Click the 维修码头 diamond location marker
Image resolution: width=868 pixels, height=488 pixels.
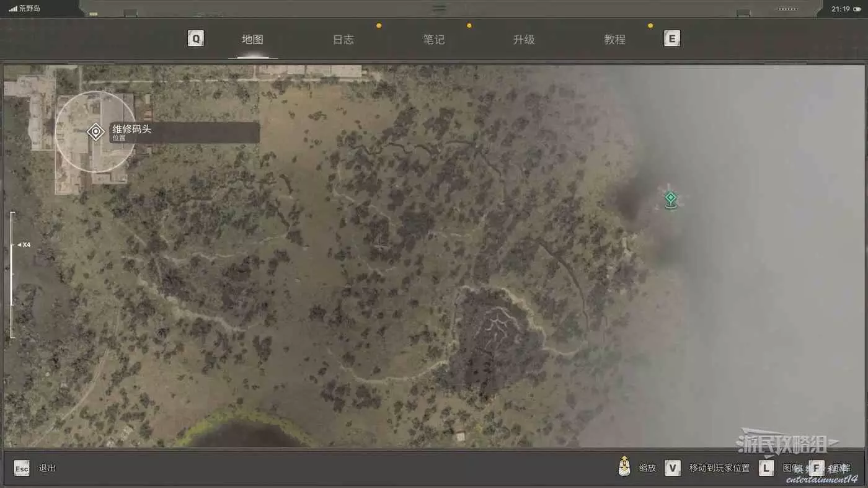point(95,132)
